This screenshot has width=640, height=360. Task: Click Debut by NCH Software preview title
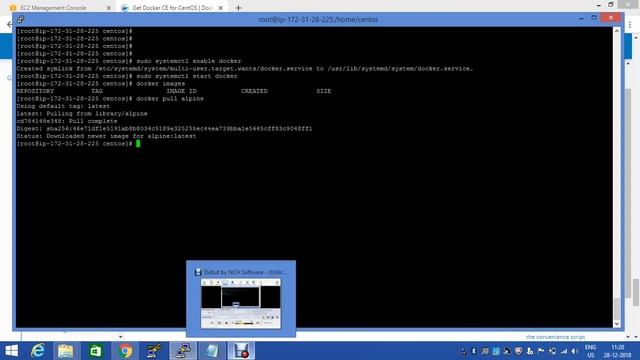coord(245,272)
